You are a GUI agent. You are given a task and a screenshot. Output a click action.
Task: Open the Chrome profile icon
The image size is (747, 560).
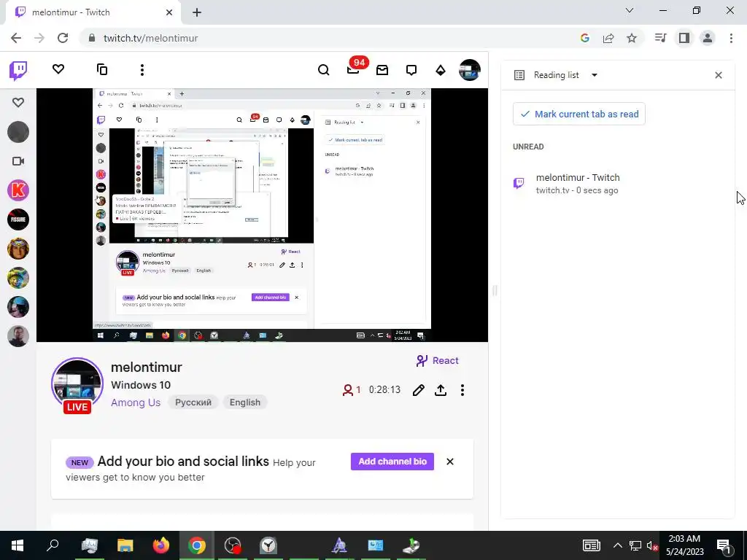click(x=708, y=38)
